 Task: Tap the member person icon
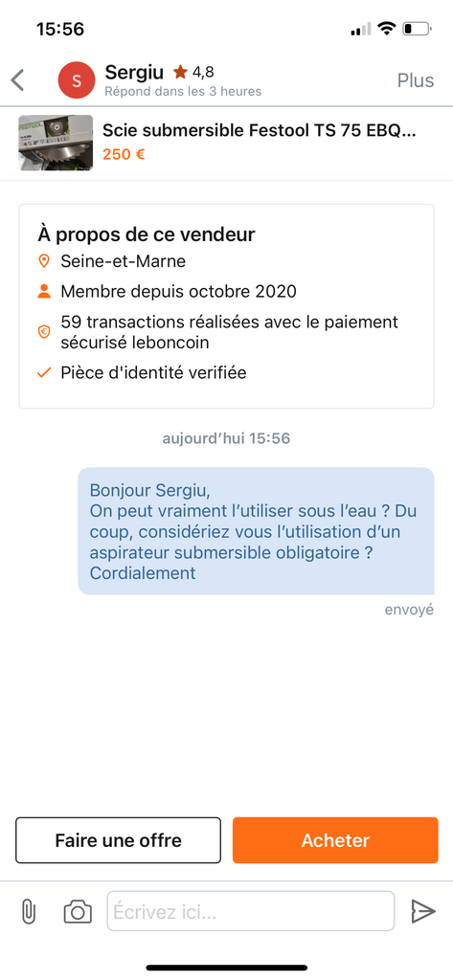(x=44, y=291)
